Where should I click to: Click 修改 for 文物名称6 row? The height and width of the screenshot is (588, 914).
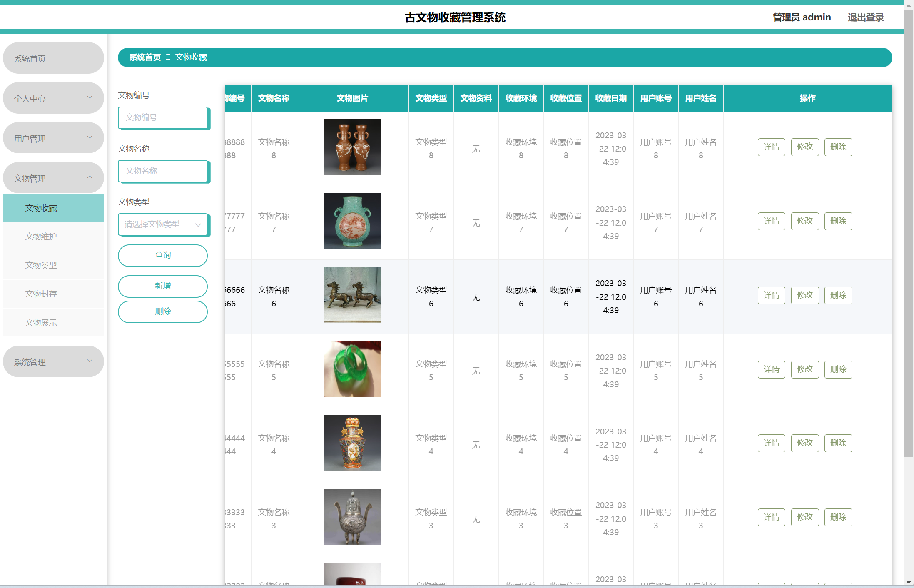tap(804, 295)
